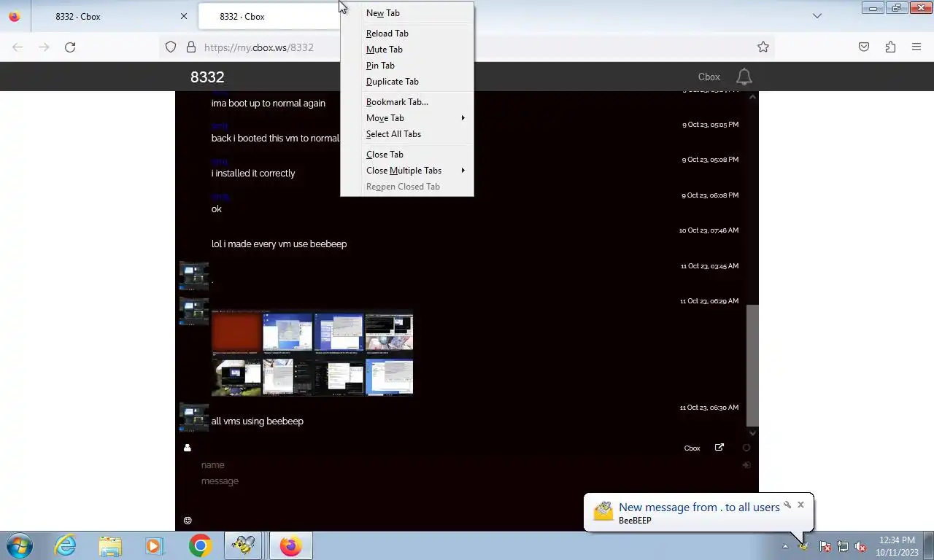This screenshot has height=560, width=934.
Task: Open Windows Explorer folder in taskbar
Action: click(110, 545)
